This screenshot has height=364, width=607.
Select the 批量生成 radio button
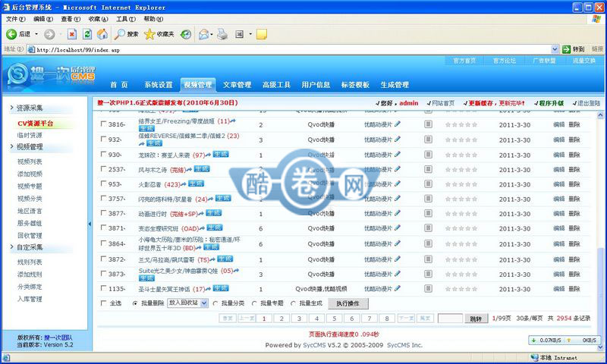(293, 303)
